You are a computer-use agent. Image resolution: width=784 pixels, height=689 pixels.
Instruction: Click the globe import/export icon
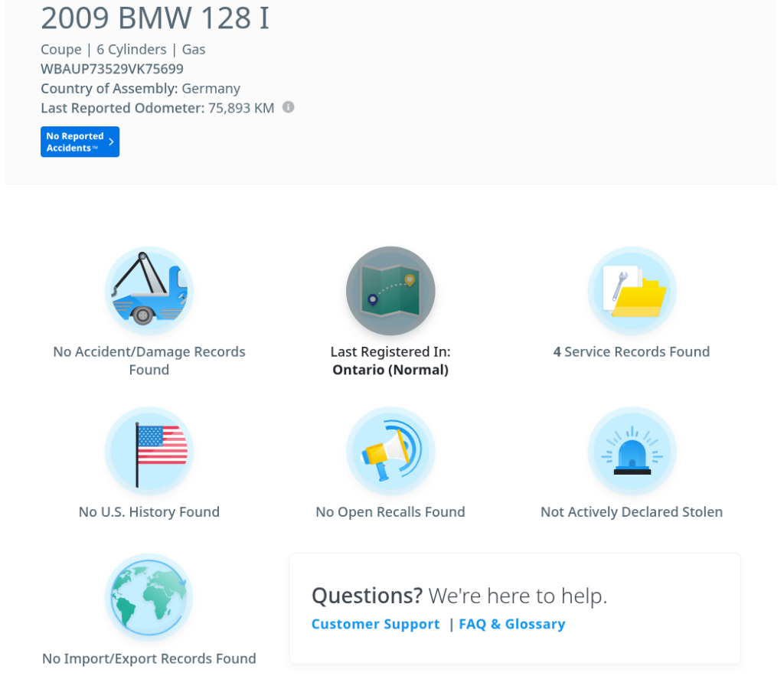149,597
